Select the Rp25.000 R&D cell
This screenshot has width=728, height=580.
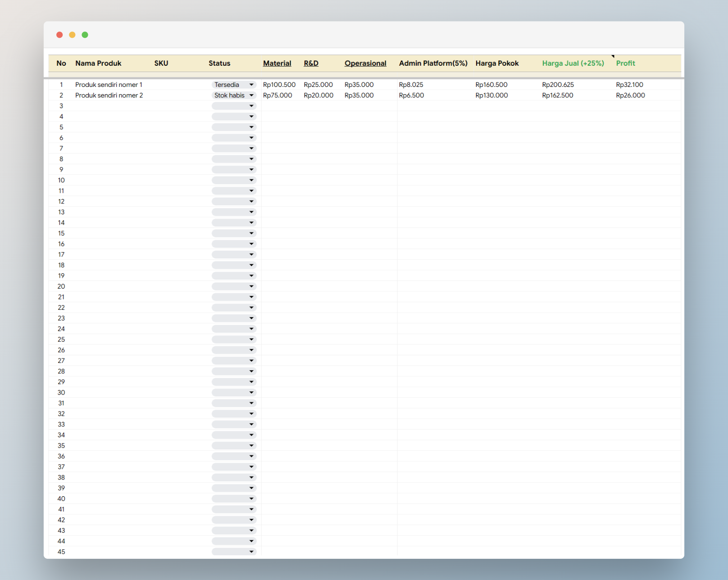click(318, 85)
